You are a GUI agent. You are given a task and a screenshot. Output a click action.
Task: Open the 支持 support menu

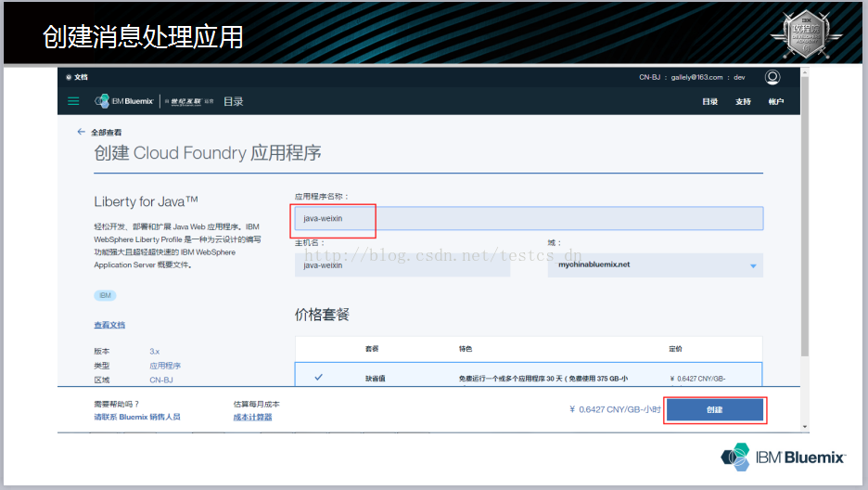click(x=743, y=101)
